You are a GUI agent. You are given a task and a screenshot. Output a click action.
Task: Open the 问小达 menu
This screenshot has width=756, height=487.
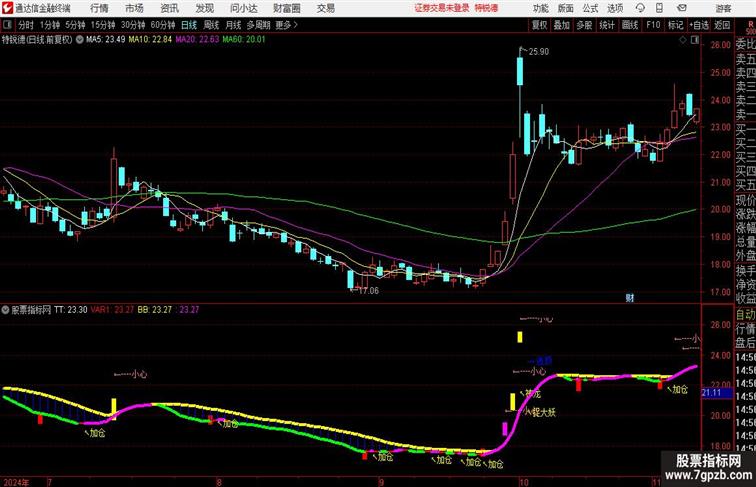tap(243, 8)
